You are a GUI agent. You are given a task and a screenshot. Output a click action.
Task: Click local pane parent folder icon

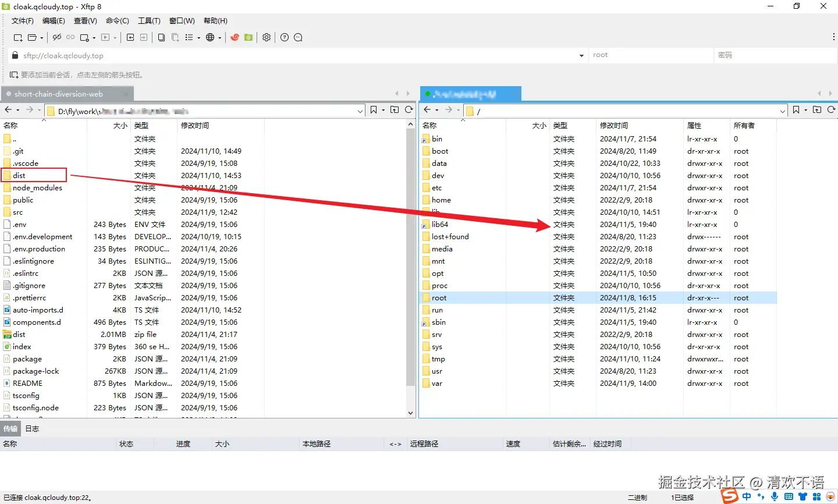tap(395, 109)
